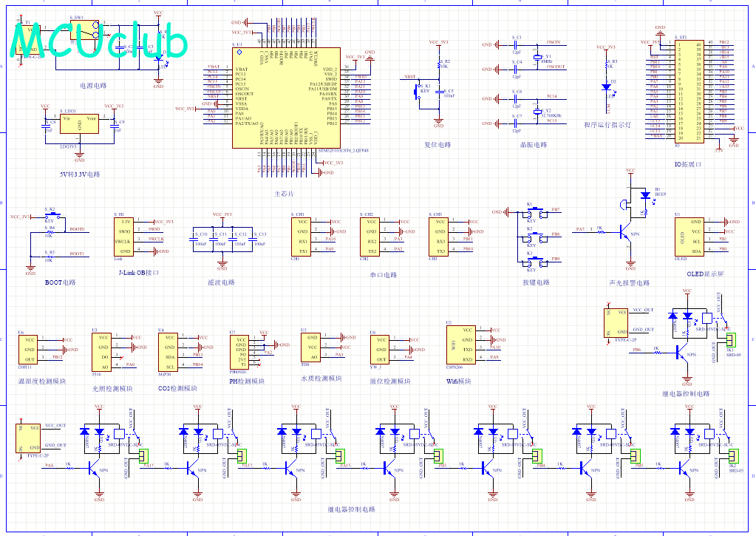This screenshot has width=756, height=536.
Task: Click the MCUclub watermark logo
Action: click(x=98, y=41)
